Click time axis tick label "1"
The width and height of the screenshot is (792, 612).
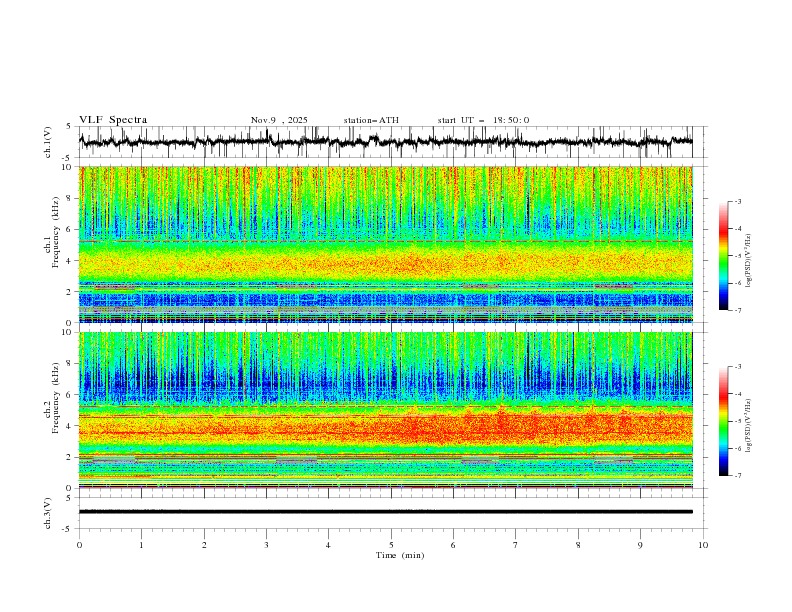coord(141,545)
